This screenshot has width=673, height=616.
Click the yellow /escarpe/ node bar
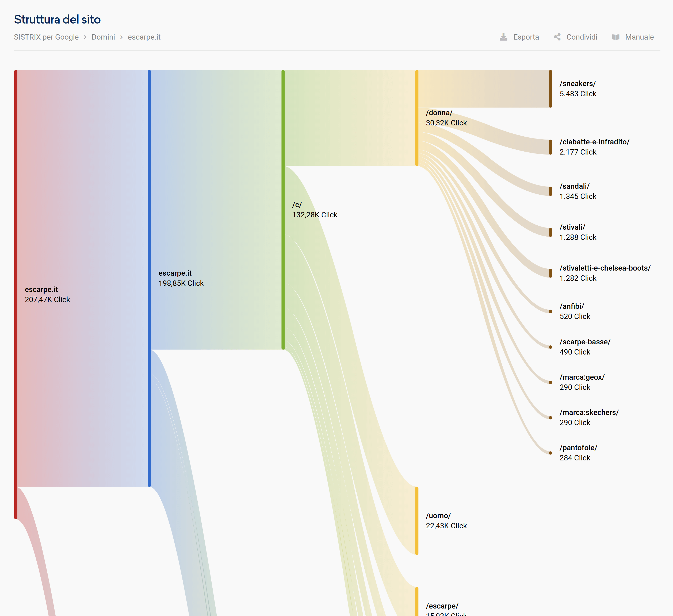pyautogui.click(x=417, y=602)
